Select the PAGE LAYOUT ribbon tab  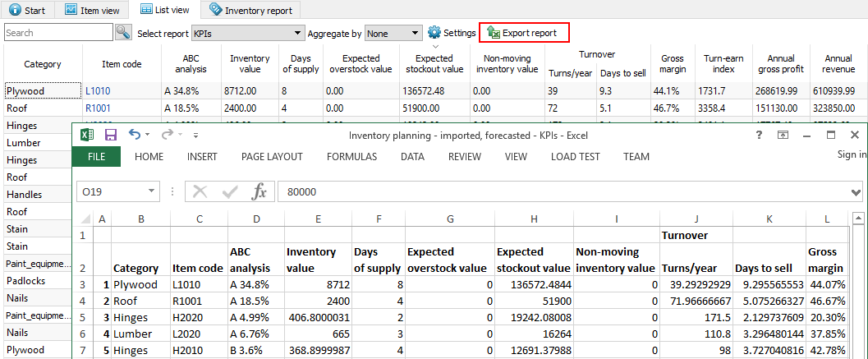pos(272,156)
